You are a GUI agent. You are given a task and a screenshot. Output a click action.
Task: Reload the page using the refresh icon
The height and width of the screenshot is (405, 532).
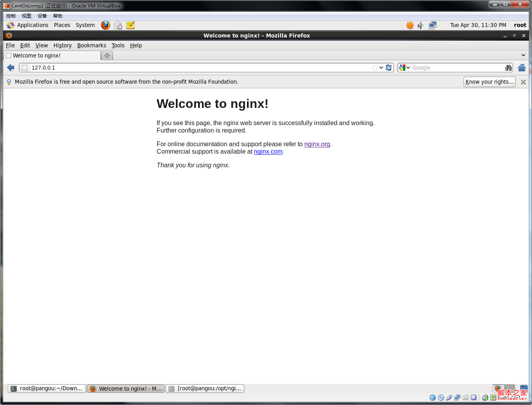[x=389, y=68]
